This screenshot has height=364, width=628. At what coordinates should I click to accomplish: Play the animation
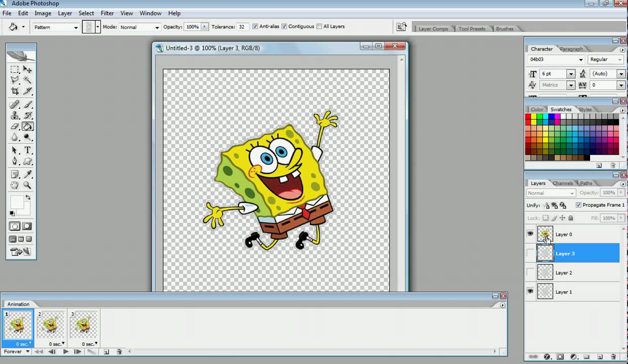pos(65,351)
